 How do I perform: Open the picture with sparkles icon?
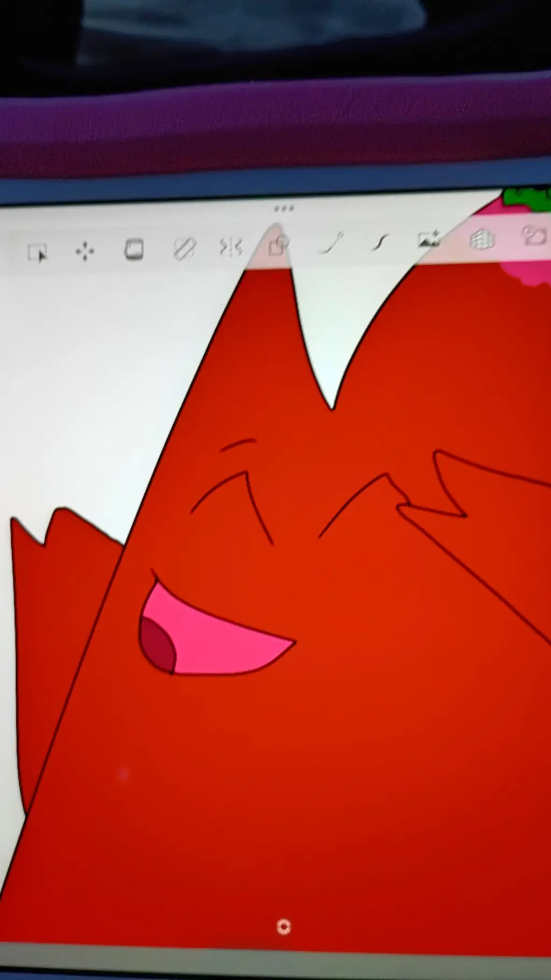(x=429, y=239)
